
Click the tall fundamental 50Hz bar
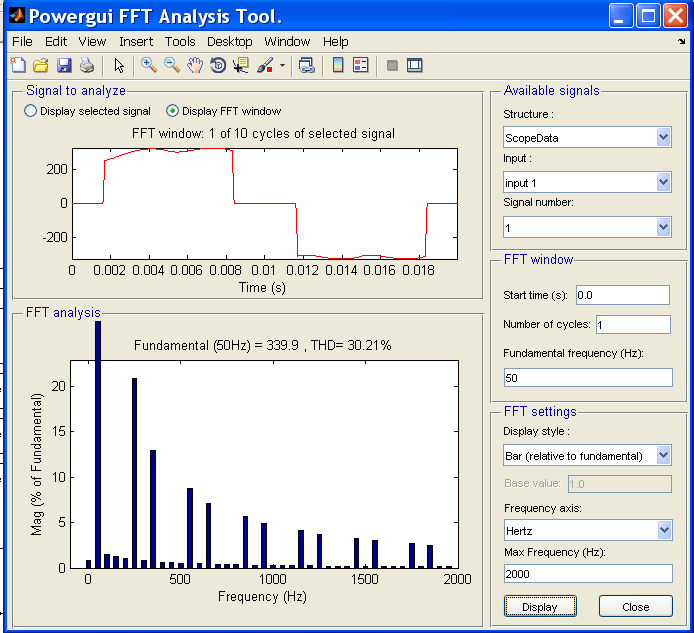tap(98, 444)
